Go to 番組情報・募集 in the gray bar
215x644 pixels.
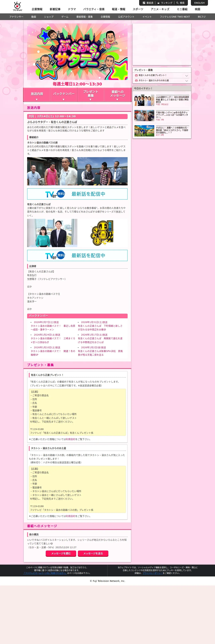point(84,17)
